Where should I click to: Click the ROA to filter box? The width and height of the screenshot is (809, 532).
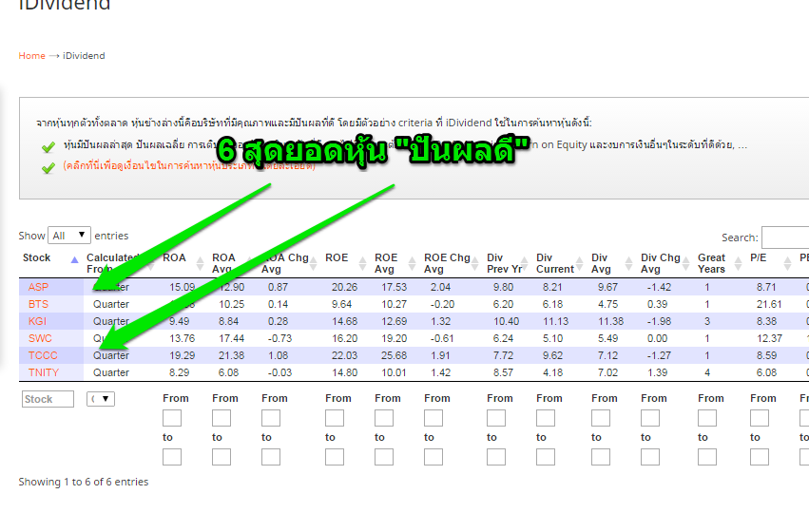point(172,457)
